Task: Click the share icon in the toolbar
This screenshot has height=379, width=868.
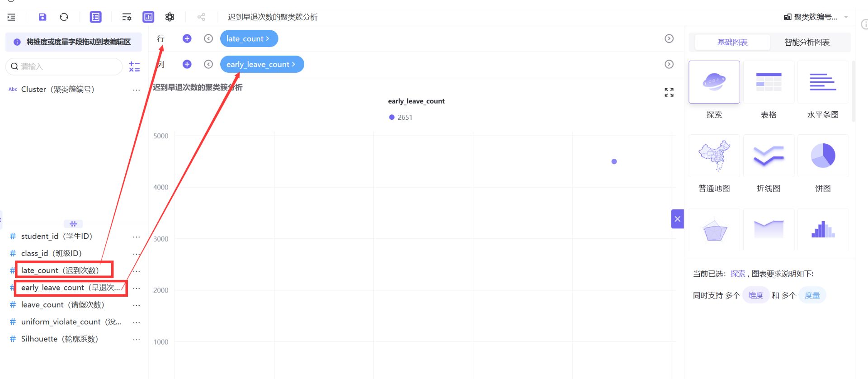Action: click(x=201, y=17)
